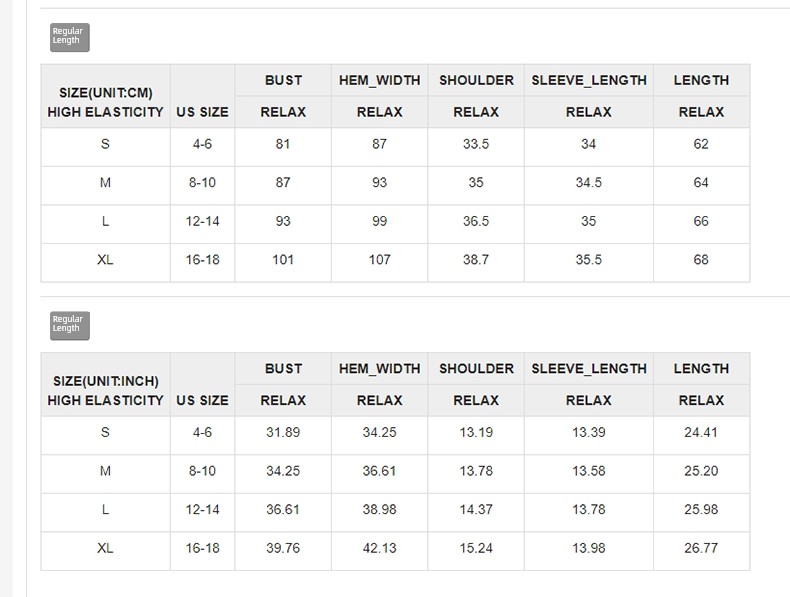The image size is (790, 597).
Task: Click the US SIZE header in the INCH table
Action: pyautogui.click(x=202, y=400)
